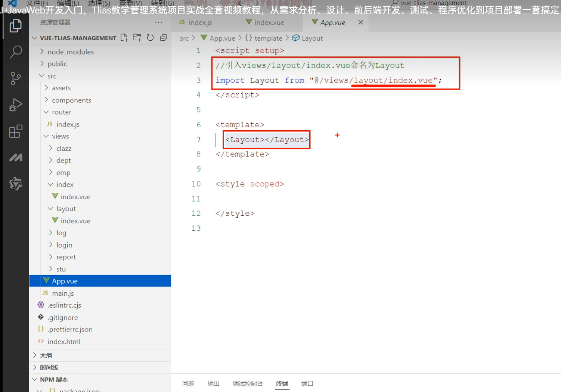
Task: Collapse the router folder
Action: 61,112
